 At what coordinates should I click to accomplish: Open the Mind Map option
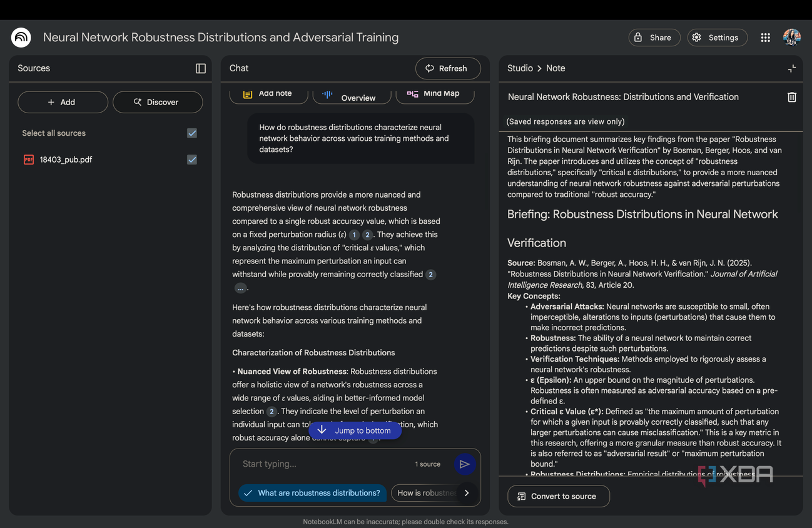[435, 94]
